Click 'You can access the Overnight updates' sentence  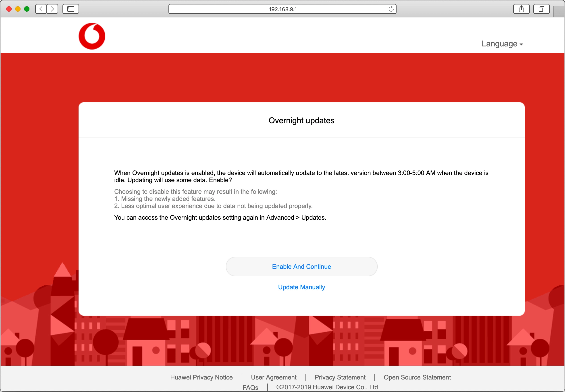pyautogui.click(x=220, y=218)
